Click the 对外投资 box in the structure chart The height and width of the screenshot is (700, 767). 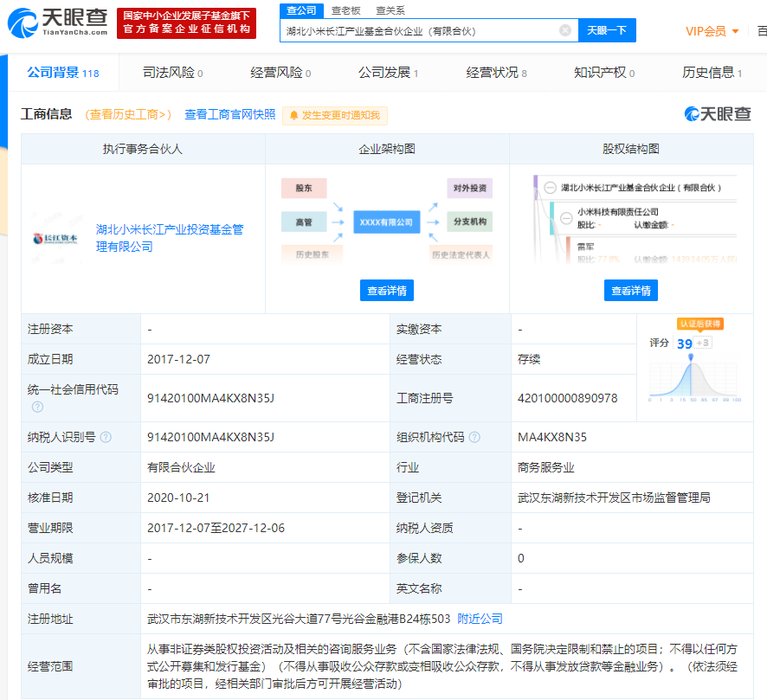[x=469, y=189]
